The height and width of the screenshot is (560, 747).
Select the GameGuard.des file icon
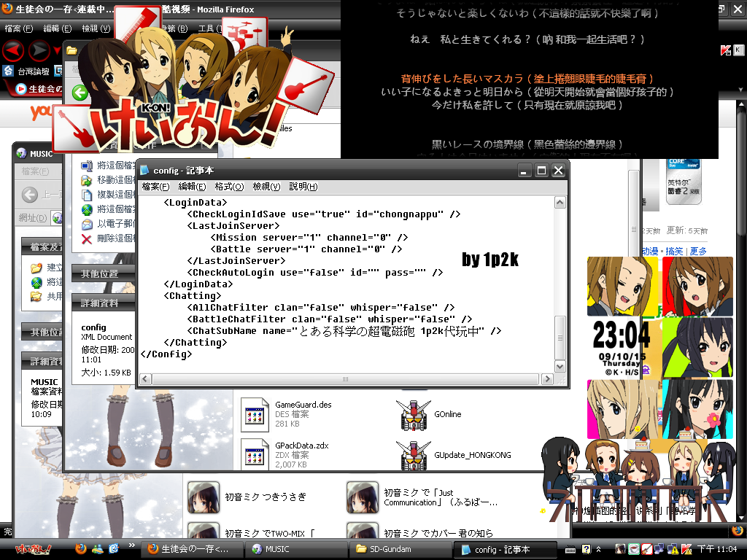tap(255, 414)
